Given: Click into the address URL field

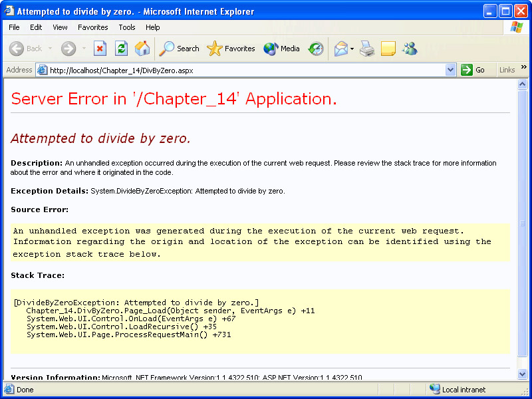Looking at the screenshot, I should point(246,70).
